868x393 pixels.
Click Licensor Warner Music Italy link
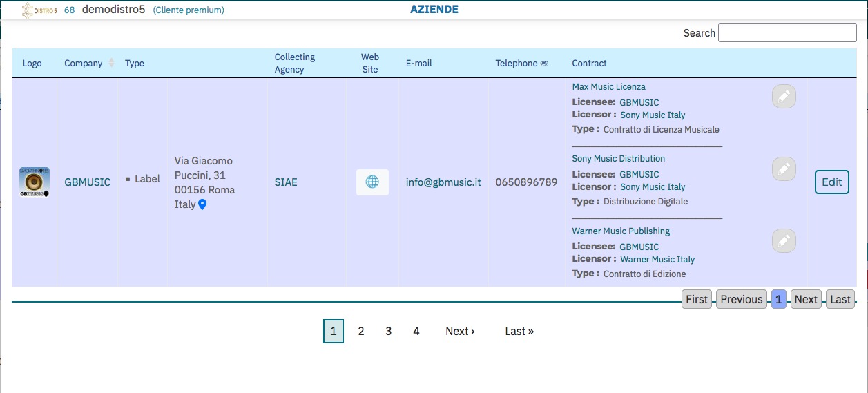point(657,260)
